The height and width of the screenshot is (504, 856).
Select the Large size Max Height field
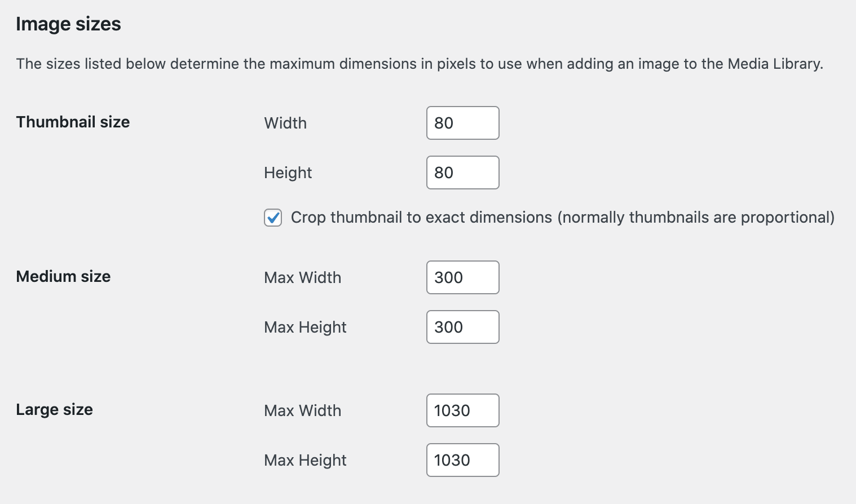point(462,460)
